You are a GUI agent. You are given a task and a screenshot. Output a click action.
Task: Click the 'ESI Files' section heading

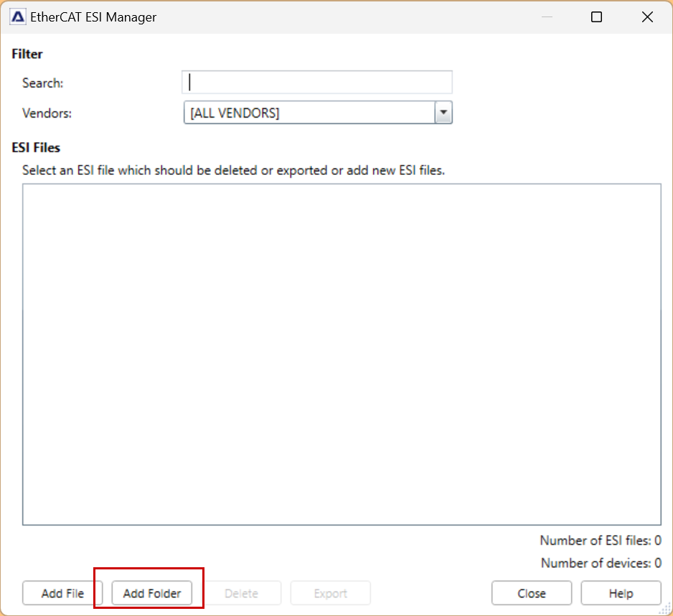(x=36, y=148)
